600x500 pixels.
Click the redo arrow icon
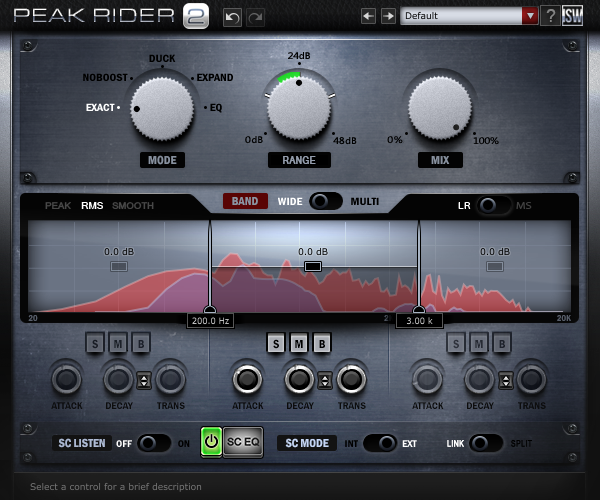point(255,17)
